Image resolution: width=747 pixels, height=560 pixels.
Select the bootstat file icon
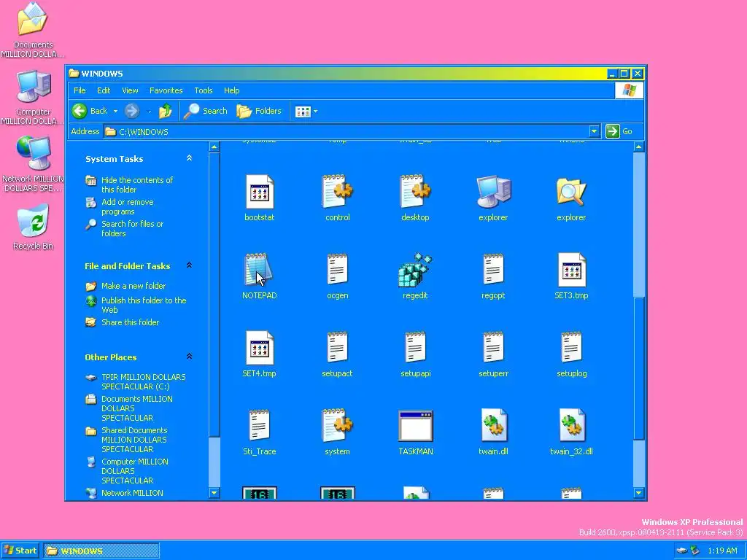point(260,192)
